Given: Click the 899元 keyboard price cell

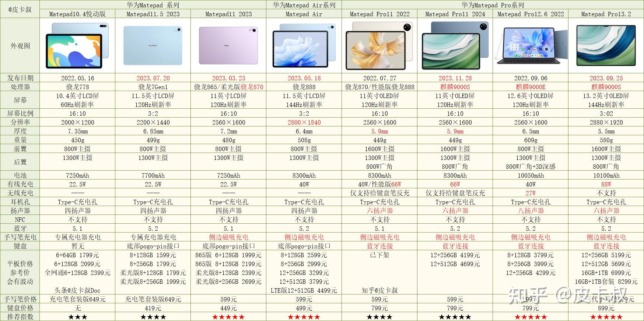Looking at the screenshot, I should [606, 308].
